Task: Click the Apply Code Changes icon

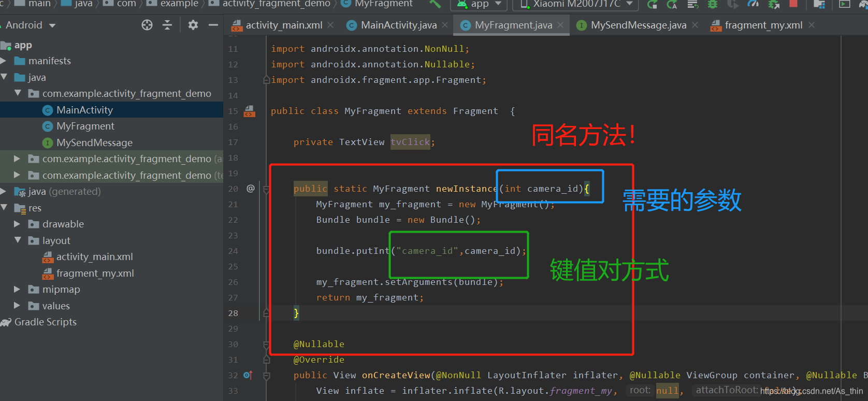Action: coord(692,4)
